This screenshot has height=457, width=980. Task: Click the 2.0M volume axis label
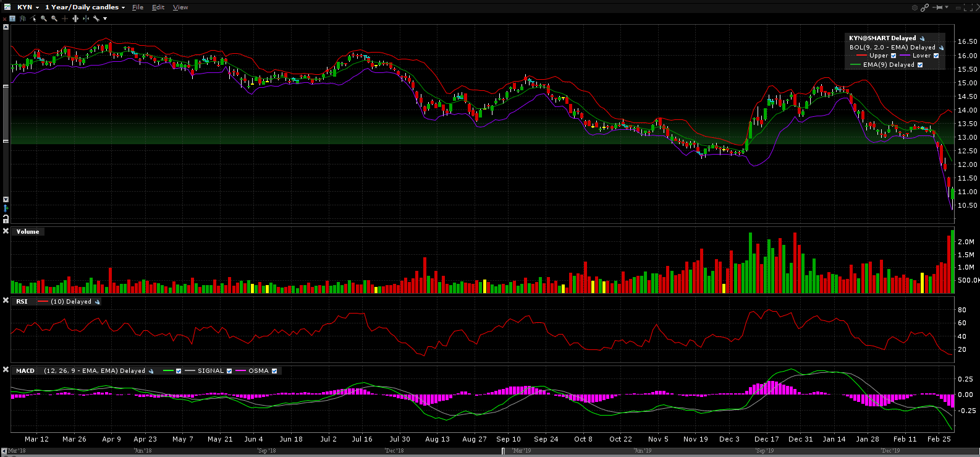(966, 242)
